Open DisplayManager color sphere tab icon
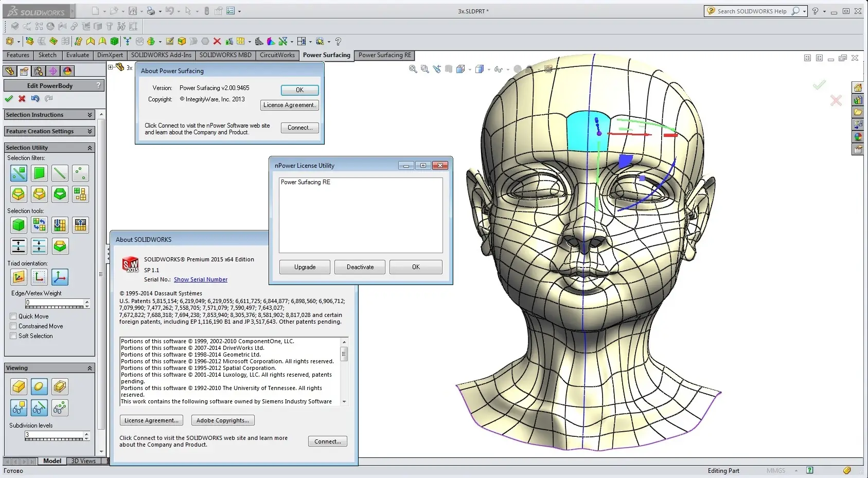Screen dimensions: 868x478 tap(67, 71)
